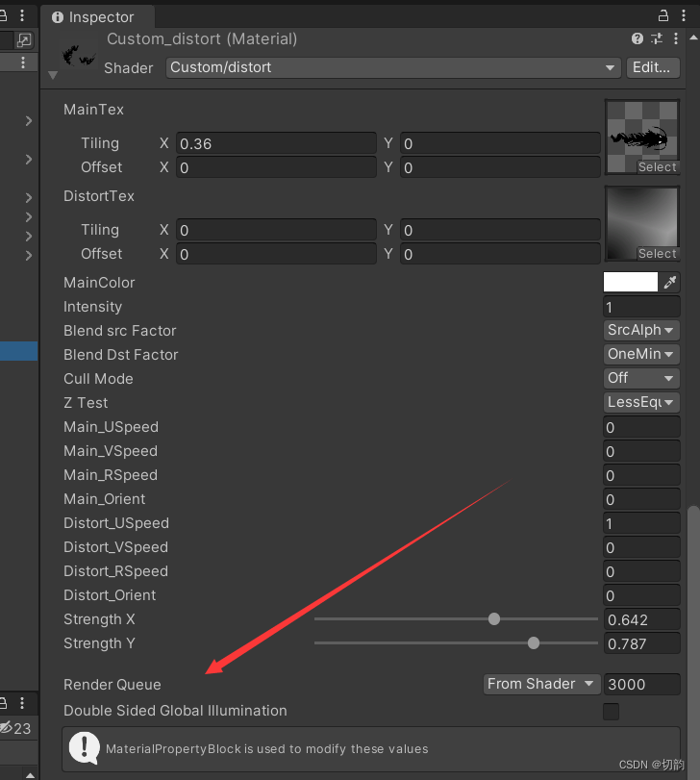The width and height of the screenshot is (700, 780).
Task: Click the Strength X slider handle
Action: click(493, 618)
